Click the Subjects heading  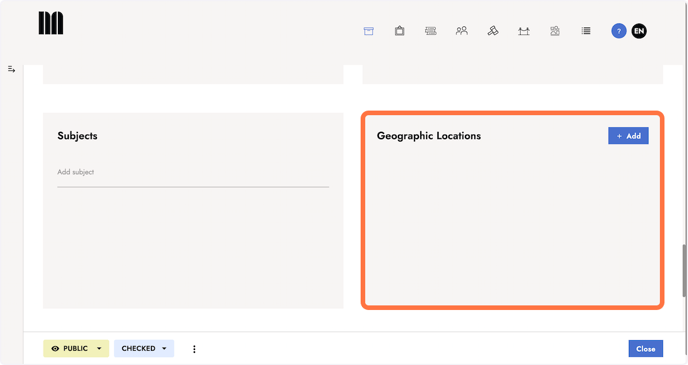[77, 136]
